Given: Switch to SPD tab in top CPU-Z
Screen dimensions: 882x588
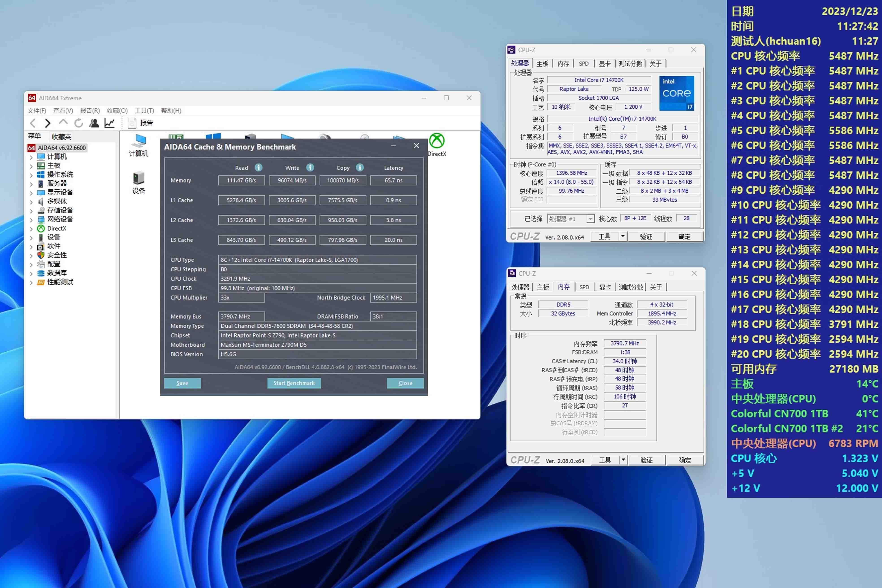Looking at the screenshot, I should click(x=584, y=64).
